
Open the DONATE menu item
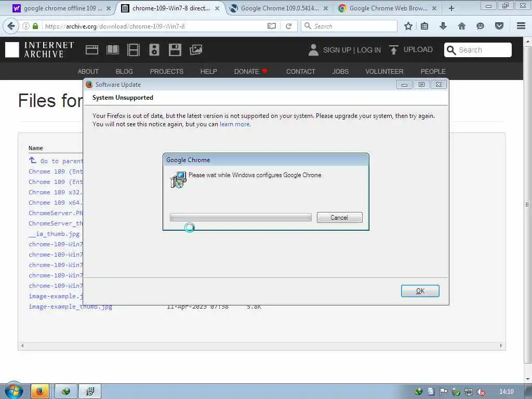click(x=251, y=72)
